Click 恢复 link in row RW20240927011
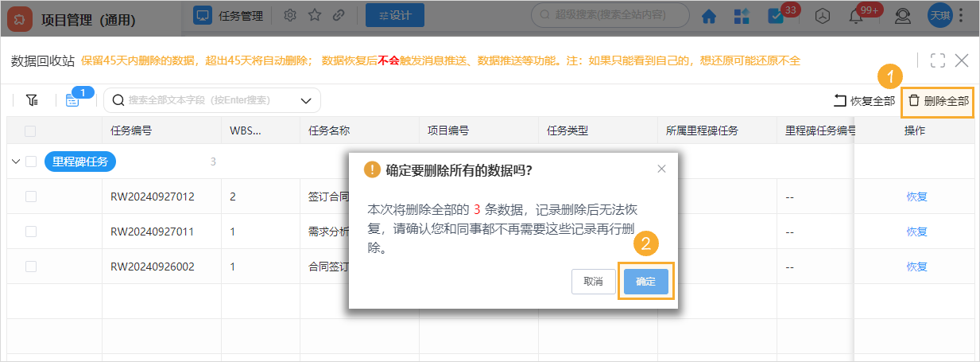 pos(917,232)
